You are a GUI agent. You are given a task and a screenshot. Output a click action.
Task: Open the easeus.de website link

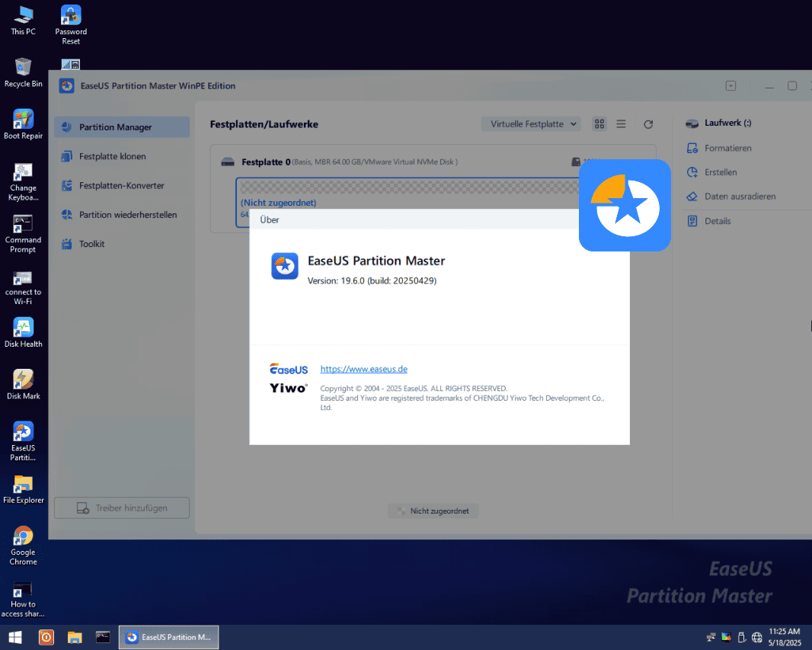pyautogui.click(x=363, y=369)
